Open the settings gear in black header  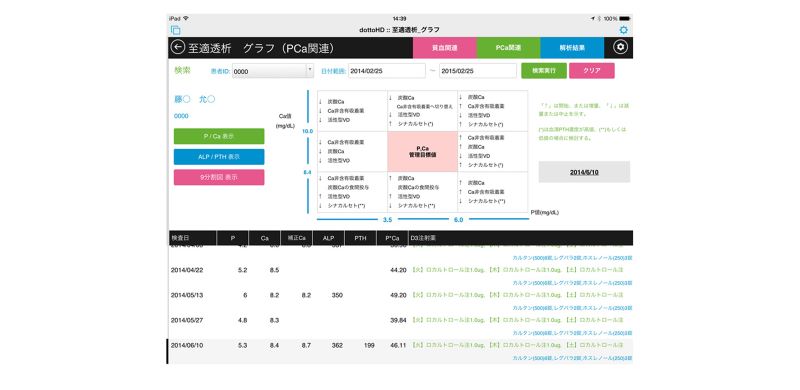pos(620,47)
